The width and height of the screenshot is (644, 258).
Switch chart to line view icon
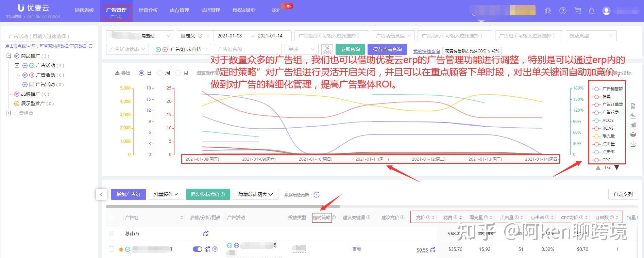point(633,116)
